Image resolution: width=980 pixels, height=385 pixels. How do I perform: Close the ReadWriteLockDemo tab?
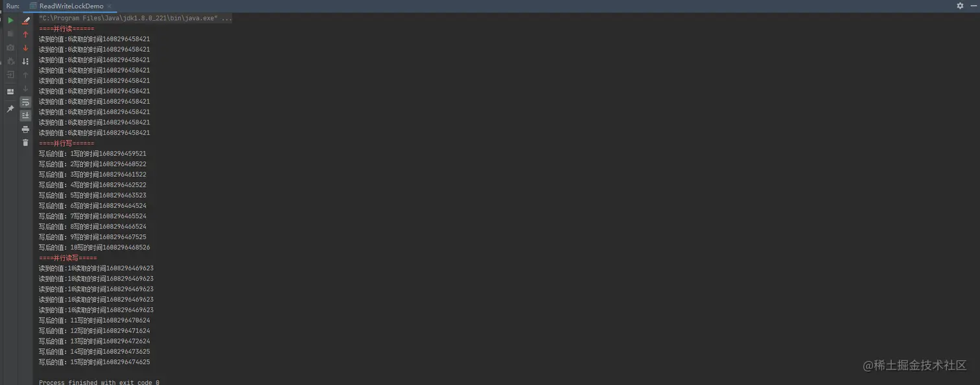[x=109, y=6]
